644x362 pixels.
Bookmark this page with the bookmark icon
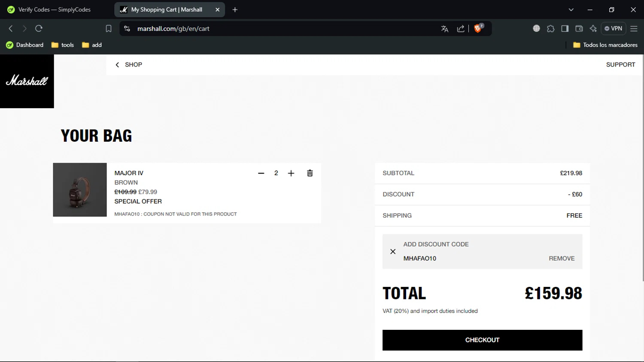[109, 28]
